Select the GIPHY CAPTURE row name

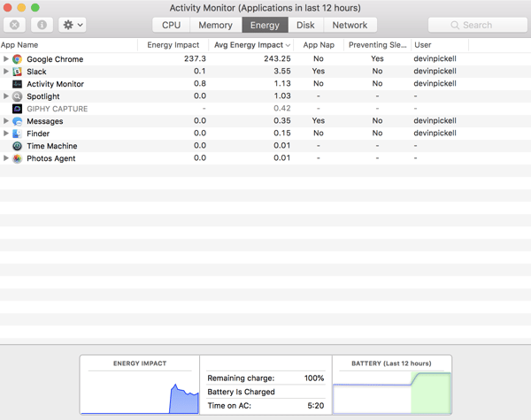[x=58, y=109]
